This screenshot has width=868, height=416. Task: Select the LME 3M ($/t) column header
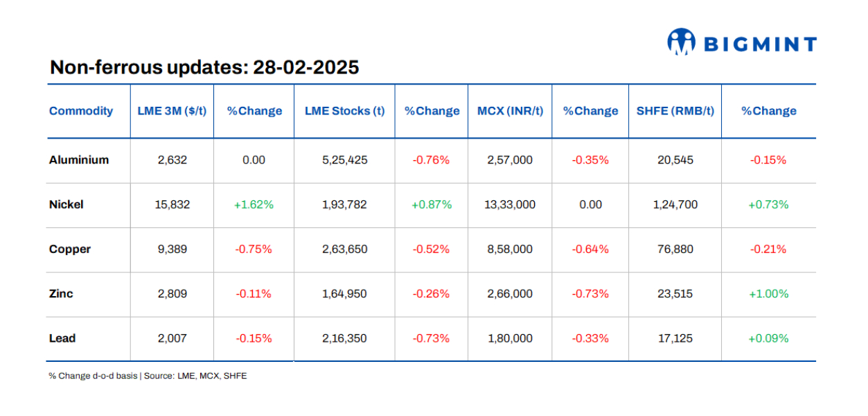172,111
